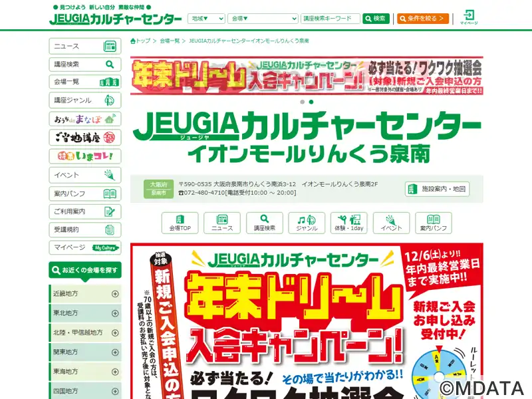
Task: Click phone number 072-480-4710 text
Action: click(x=205, y=193)
